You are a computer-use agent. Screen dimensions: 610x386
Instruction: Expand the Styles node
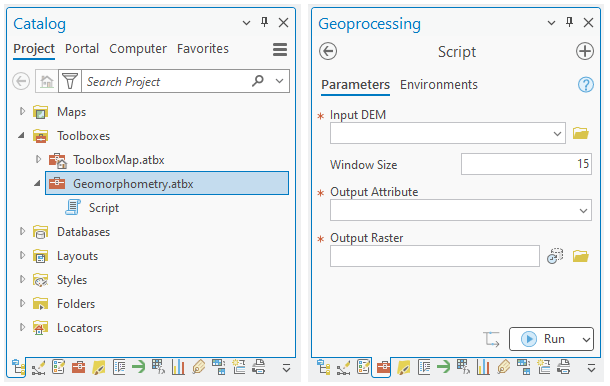tap(22, 279)
